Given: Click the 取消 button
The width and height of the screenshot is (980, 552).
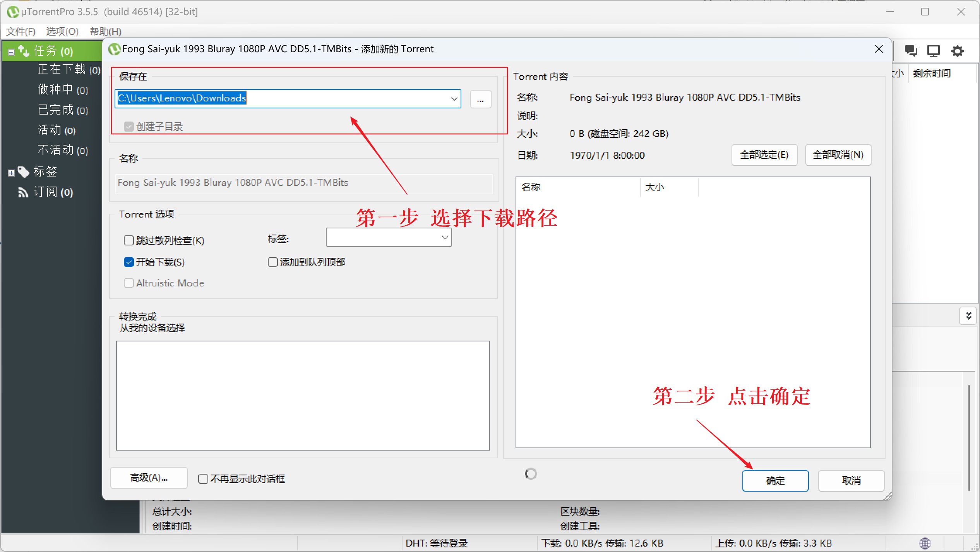Looking at the screenshot, I should 851,480.
